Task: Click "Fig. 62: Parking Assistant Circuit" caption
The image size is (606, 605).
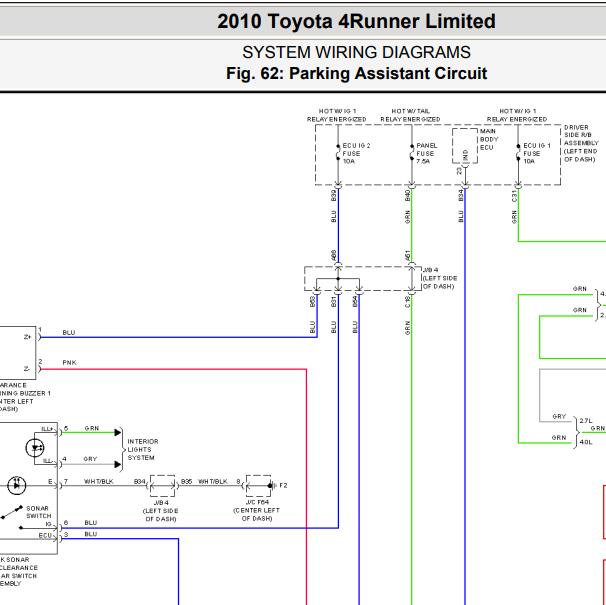Action: click(x=356, y=73)
